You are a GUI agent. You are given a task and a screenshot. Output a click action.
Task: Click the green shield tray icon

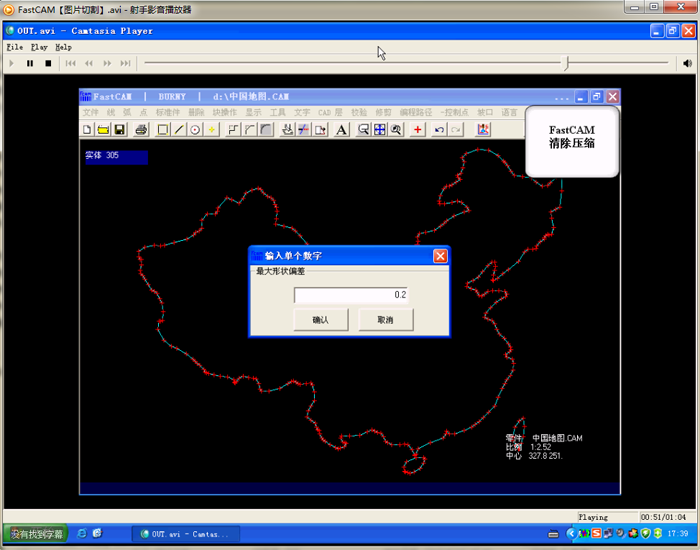point(646,533)
